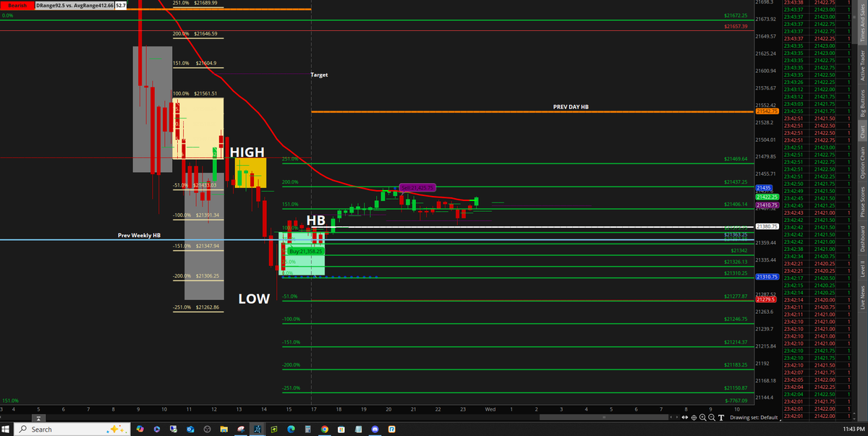
Task: Open the Option Chain side tab
Action: click(861, 163)
